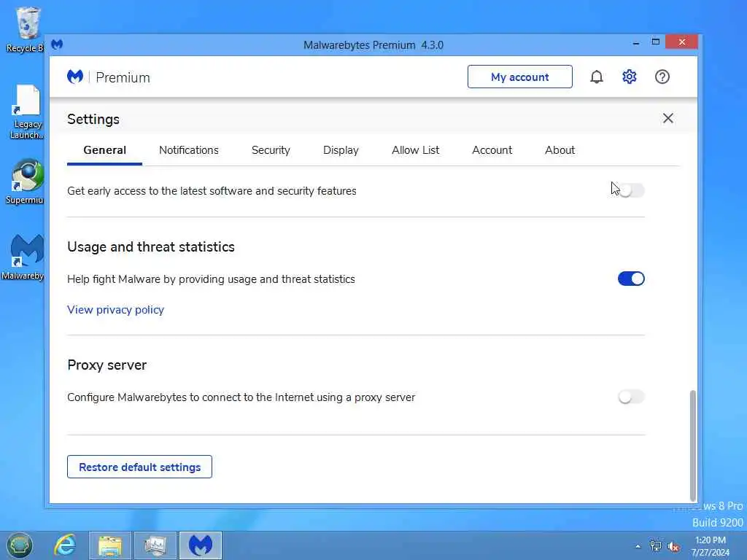Image resolution: width=747 pixels, height=560 pixels.
Task: Switch to the Allow List tab
Action: pos(415,150)
